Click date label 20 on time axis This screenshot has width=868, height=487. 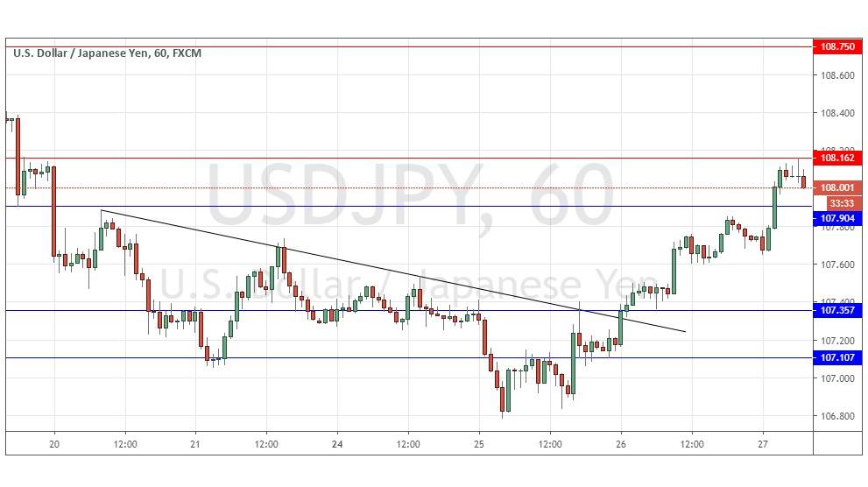pyautogui.click(x=54, y=444)
